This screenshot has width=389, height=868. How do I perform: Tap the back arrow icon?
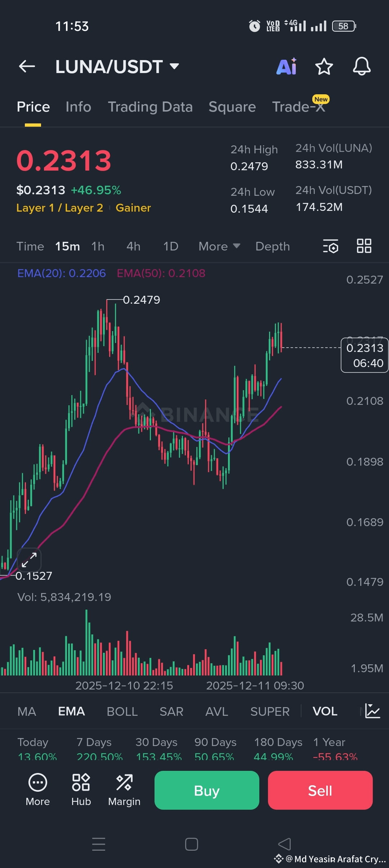click(27, 66)
